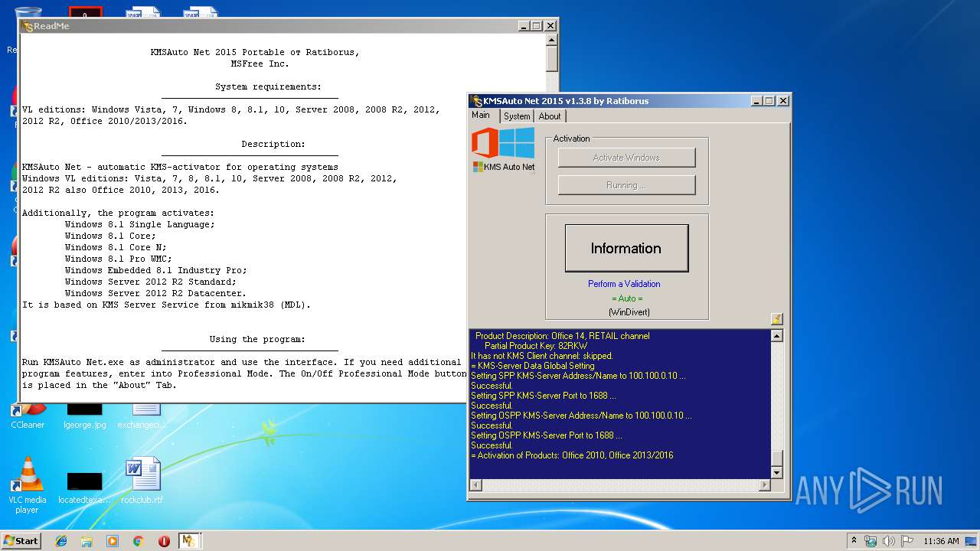980x551 pixels.
Task: Click the taskbar clock showing 11:36 AM
Action: point(941,541)
